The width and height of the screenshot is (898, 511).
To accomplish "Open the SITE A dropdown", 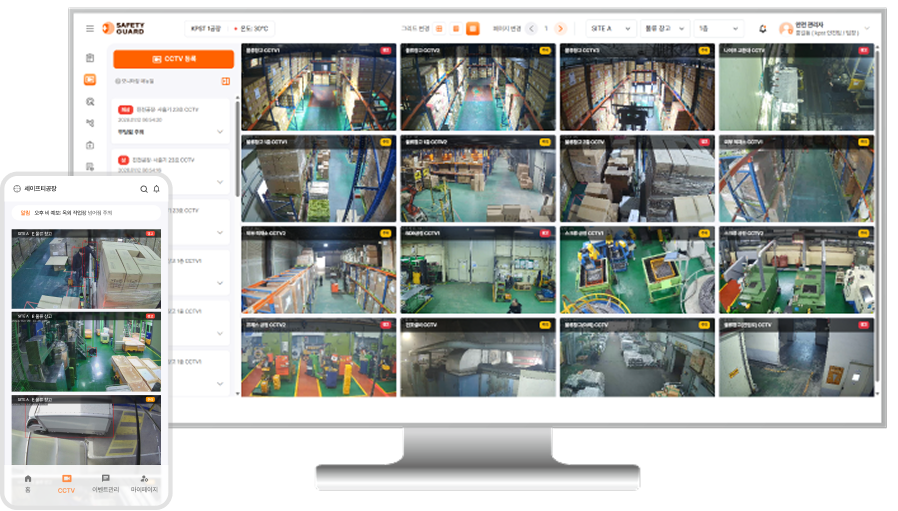I will click(610, 29).
